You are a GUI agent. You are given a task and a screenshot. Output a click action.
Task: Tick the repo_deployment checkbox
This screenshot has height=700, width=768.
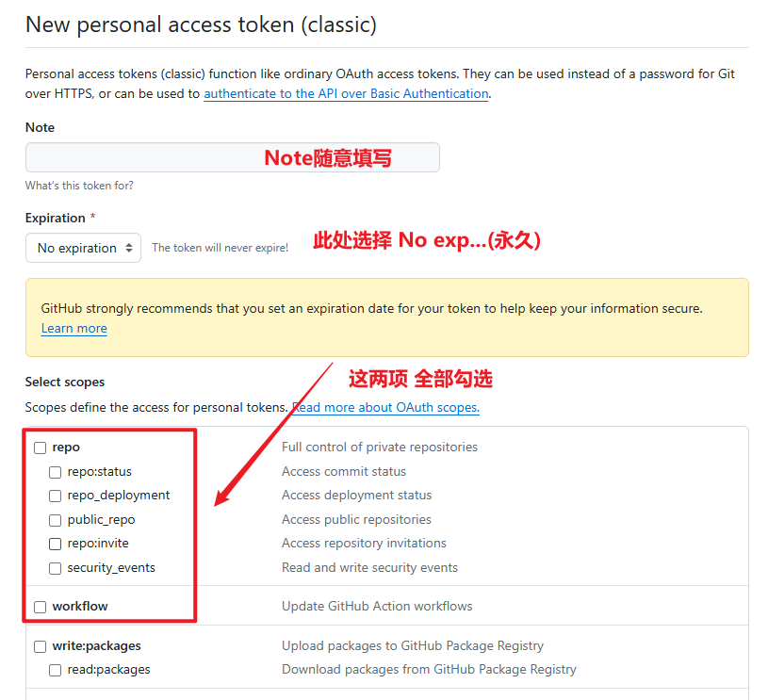pyautogui.click(x=56, y=496)
